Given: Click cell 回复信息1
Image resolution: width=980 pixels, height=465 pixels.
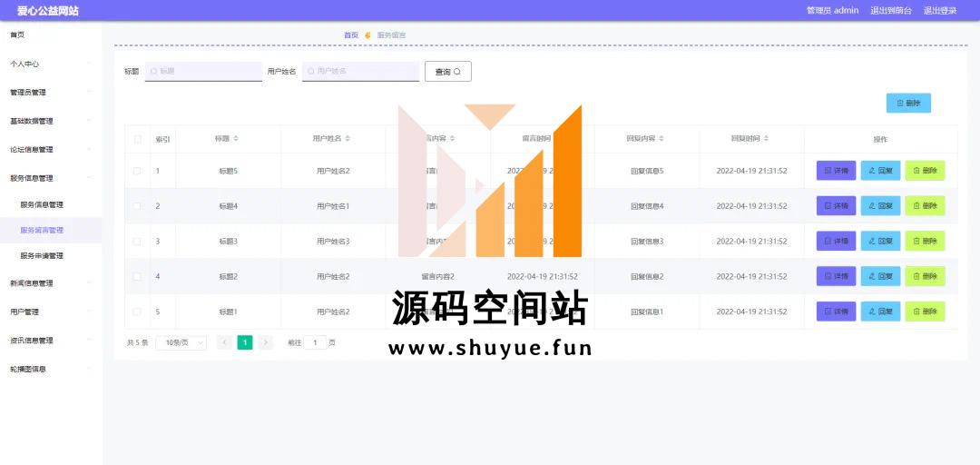Looking at the screenshot, I should [647, 312].
